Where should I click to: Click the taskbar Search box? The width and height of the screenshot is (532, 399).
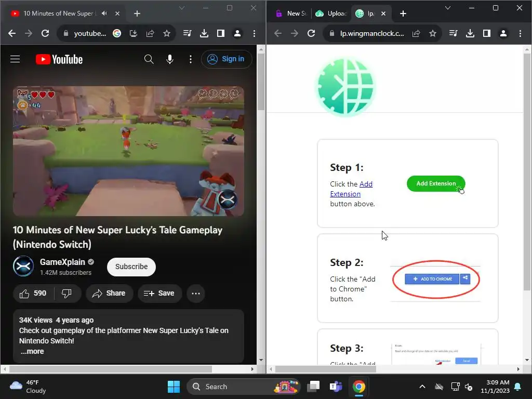tap(243, 387)
